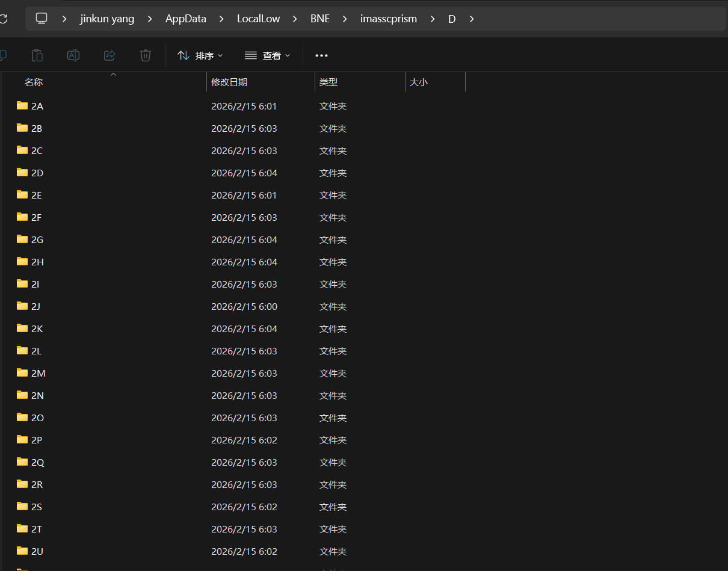Select the folder name 2T

(37, 529)
